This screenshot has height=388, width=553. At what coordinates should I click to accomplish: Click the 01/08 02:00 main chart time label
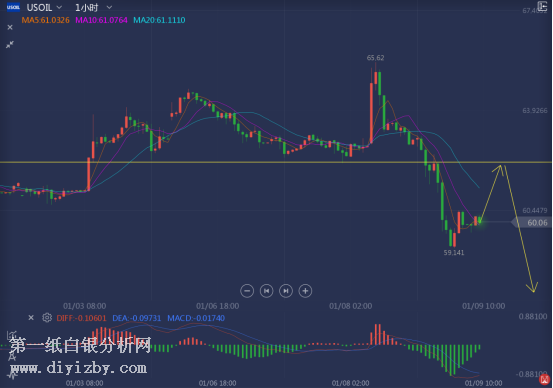click(x=351, y=306)
